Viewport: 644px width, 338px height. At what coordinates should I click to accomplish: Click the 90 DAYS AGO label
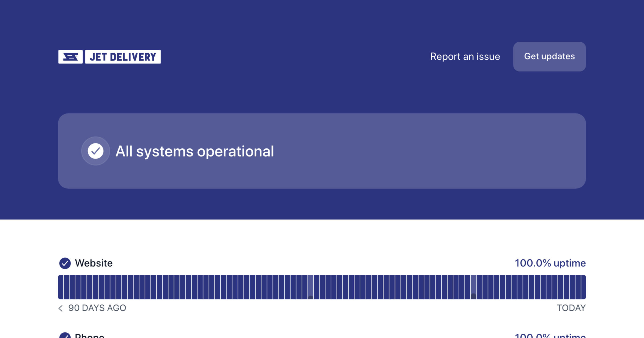[97, 308]
